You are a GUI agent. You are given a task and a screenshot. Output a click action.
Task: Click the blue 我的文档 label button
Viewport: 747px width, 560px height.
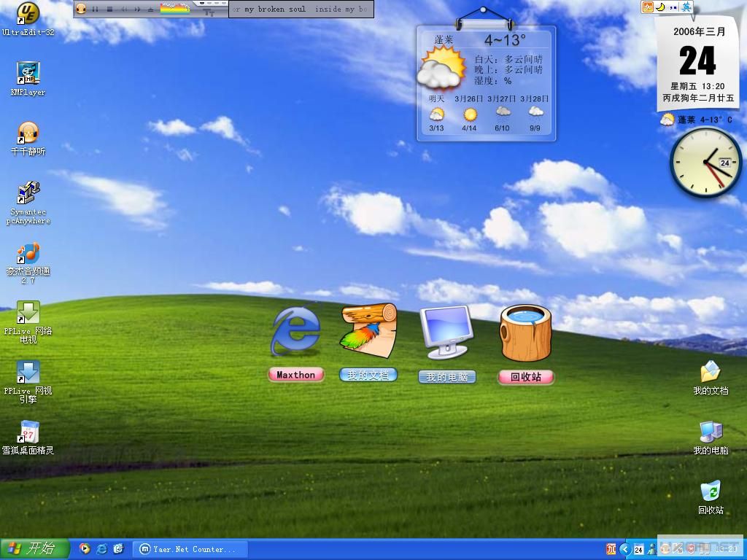click(368, 375)
